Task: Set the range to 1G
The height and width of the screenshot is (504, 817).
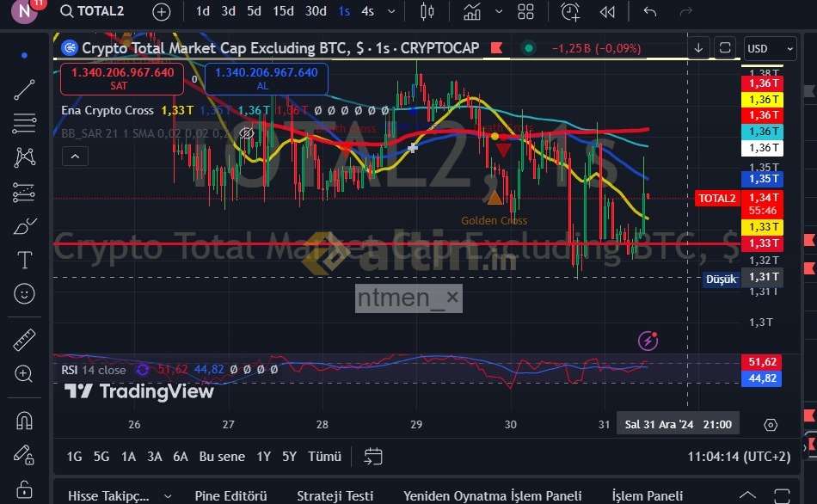Action: (x=74, y=457)
